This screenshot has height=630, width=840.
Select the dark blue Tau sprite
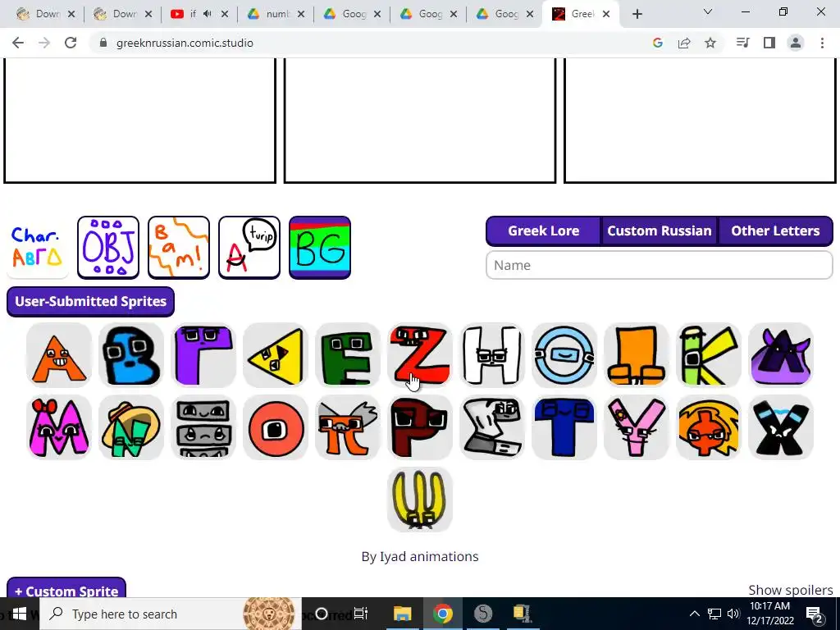(564, 427)
